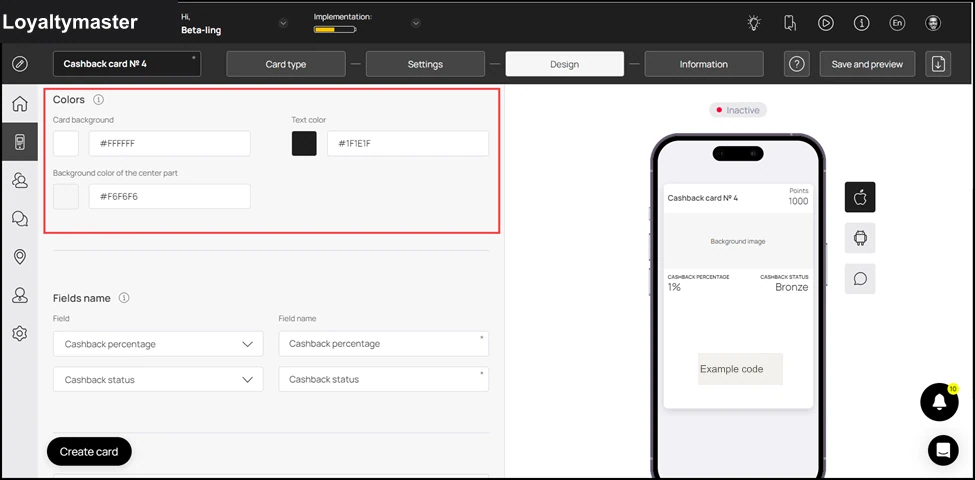Switch preview to Android device
Screen dimensions: 975x480
(860, 238)
